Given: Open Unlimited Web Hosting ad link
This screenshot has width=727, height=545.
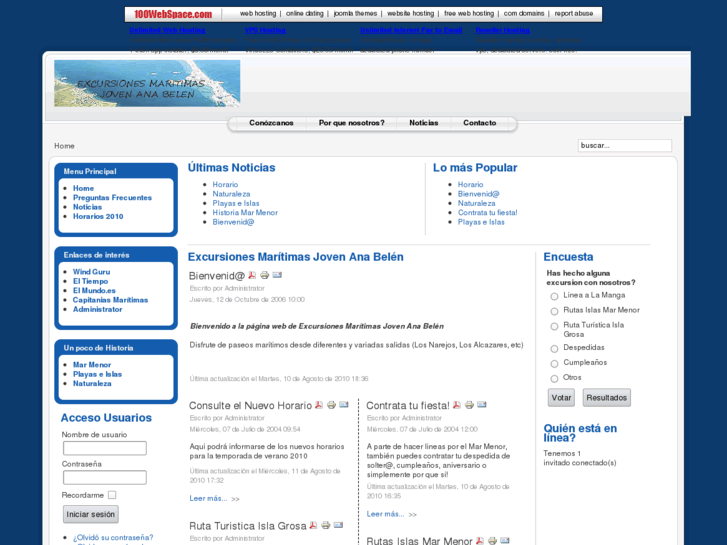Looking at the screenshot, I should click(167, 30).
